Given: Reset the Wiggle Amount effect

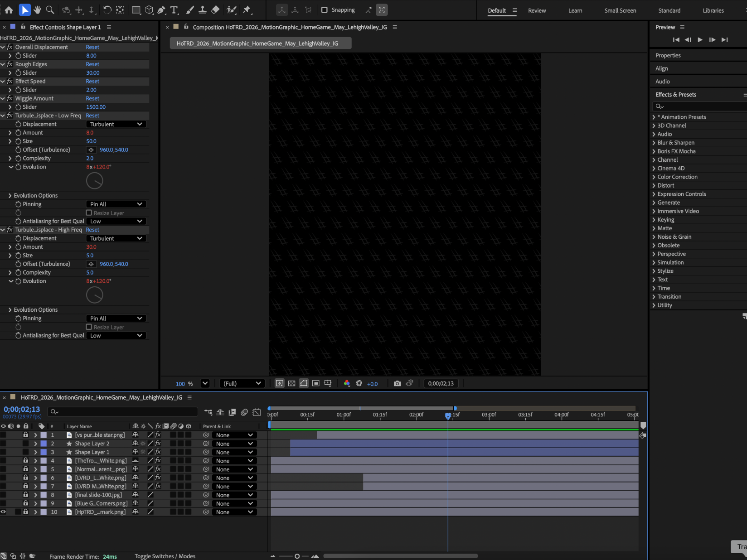Looking at the screenshot, I should 92,98.
